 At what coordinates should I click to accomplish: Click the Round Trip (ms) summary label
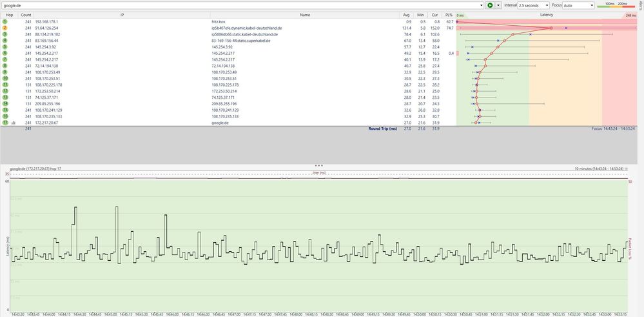tap(383, 128)
